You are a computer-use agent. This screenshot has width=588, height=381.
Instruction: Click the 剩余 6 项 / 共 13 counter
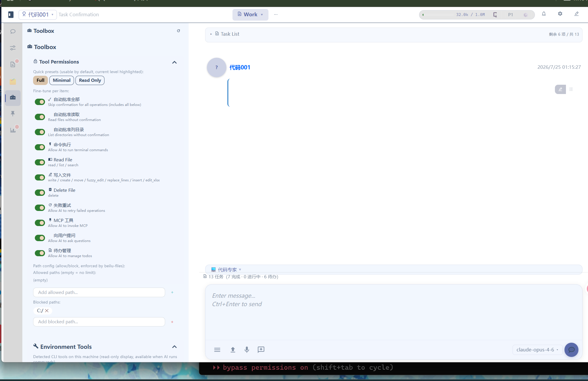coord(564,34)
